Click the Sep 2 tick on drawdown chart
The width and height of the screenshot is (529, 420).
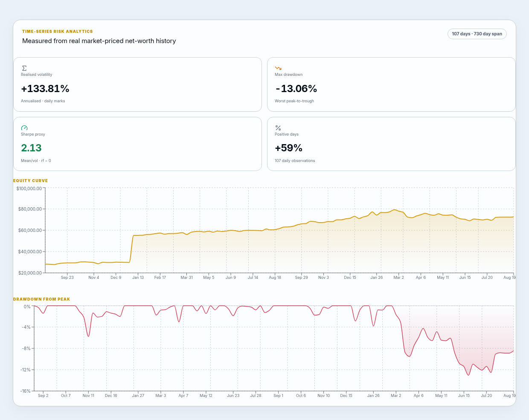click(43, 396)
